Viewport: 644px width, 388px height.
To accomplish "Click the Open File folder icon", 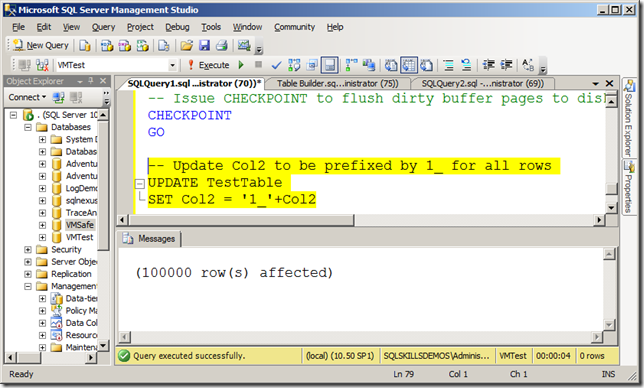I will (x=186, y=45).
